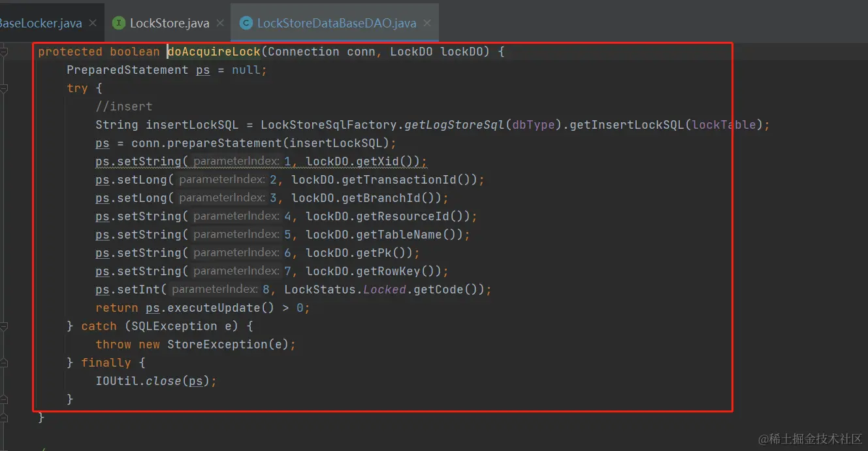Switch to the BaseLocker.java tab
Viewport: 868px width, 451px height.
pyautogui.click(x=41, y=23)
